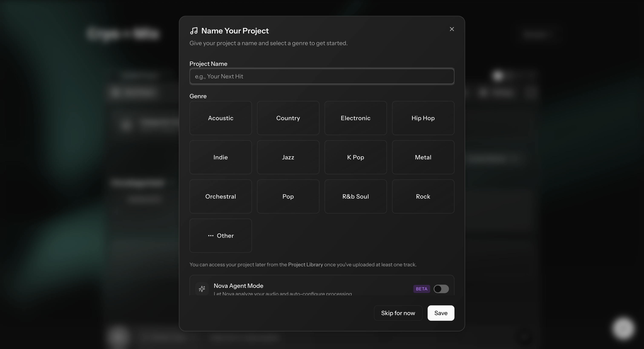Select the R&b Soul genre

(x=355, y=196)
